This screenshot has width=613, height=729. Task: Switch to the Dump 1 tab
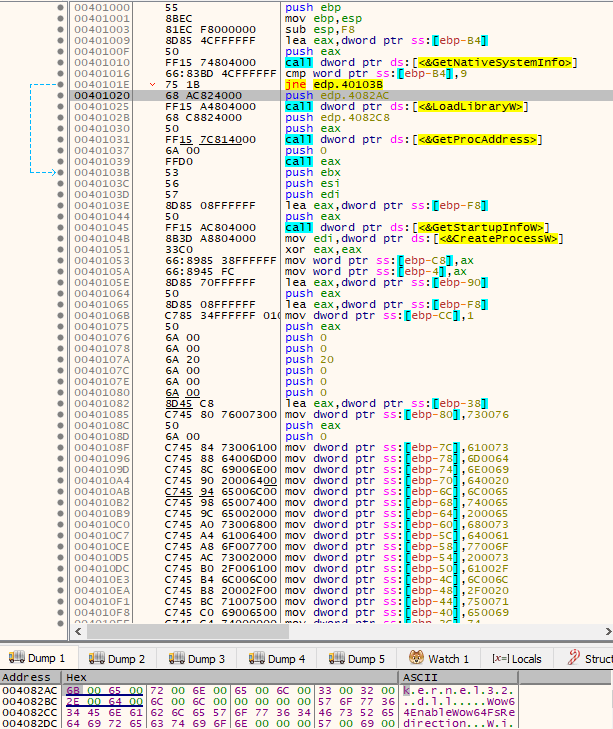pyautogui.click(x=37, y=658)
